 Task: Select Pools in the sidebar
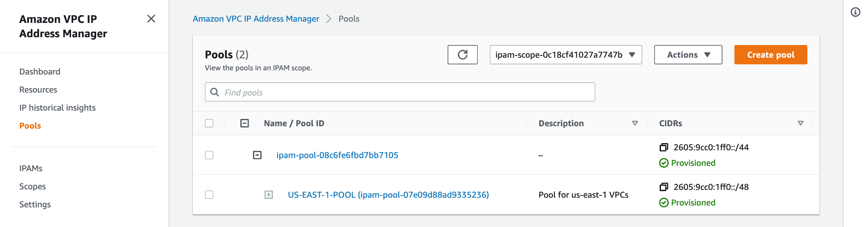(30, 126)
